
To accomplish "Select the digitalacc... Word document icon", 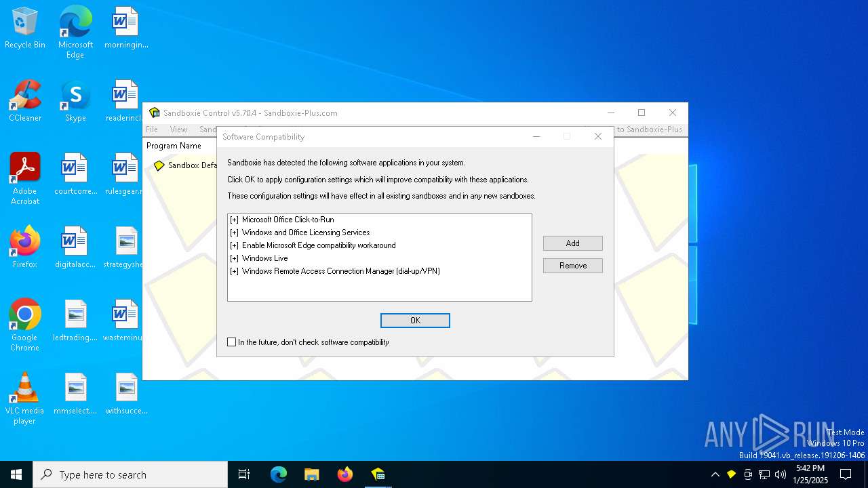I will click(75, 247).
